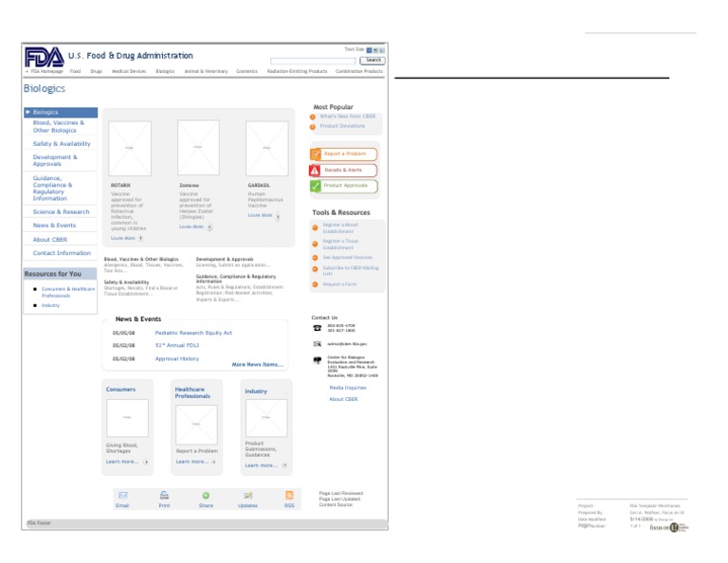
Task: Click the arrow icon beside Consumers Learn more
Action: pyautogui.click(x=146, y=462)
